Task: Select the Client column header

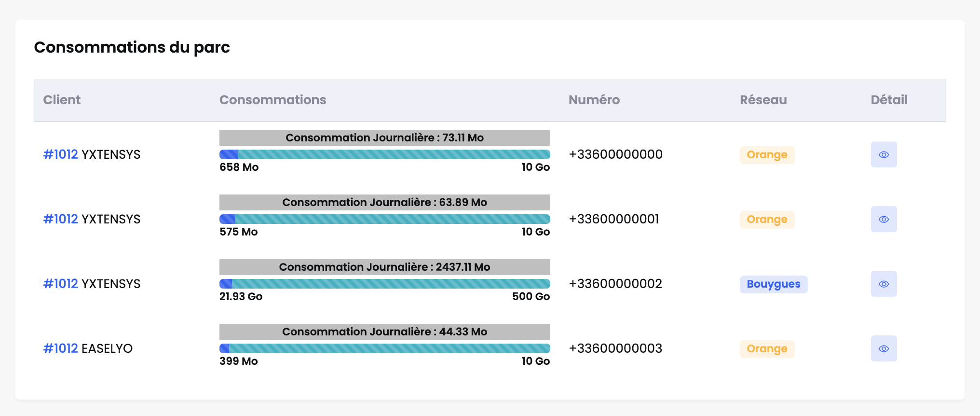Action: [x=62, y=100]
